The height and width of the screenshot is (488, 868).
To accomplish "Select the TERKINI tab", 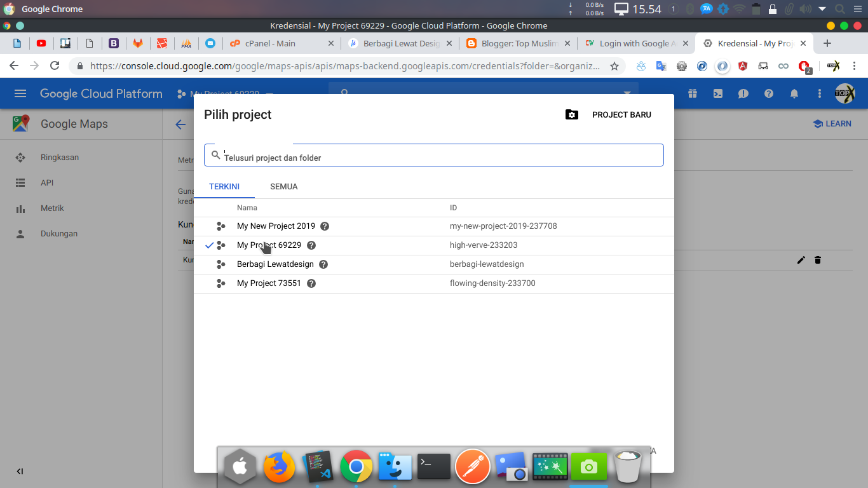I will click(x=224, y=187).
